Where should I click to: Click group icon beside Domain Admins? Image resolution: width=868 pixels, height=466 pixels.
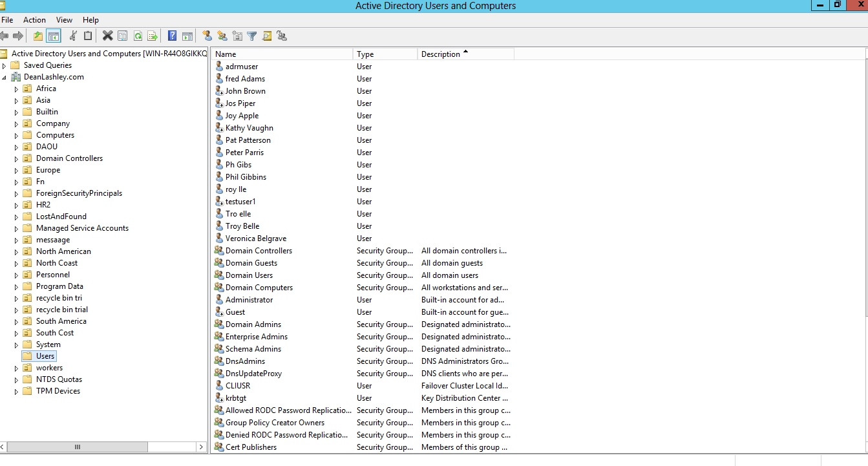219,324
